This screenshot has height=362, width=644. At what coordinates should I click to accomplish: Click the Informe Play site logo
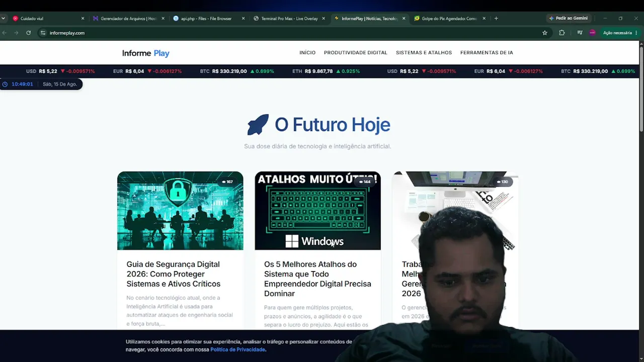coord(146,53)
